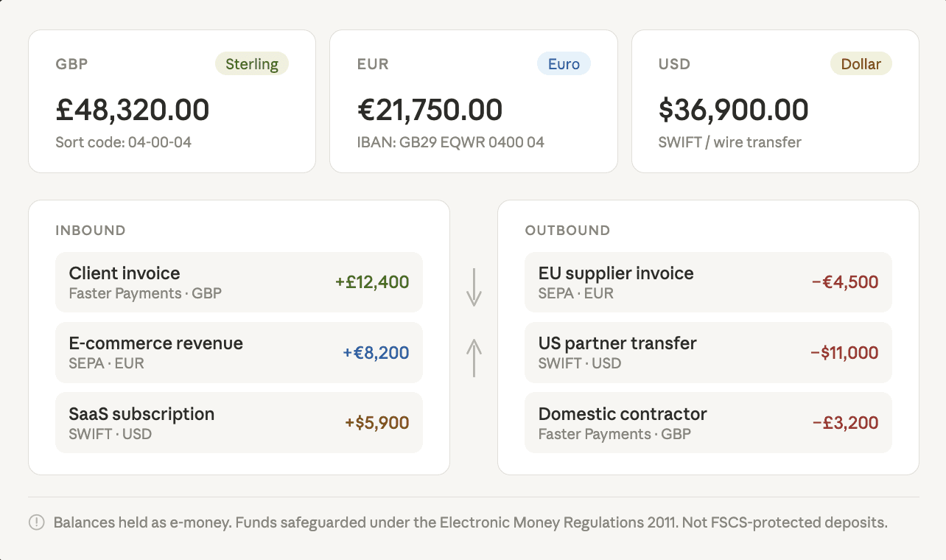This screenshot has width=946, height=560.
Task: Expand the SaaS subscription entry
Action: pos(239,422)
